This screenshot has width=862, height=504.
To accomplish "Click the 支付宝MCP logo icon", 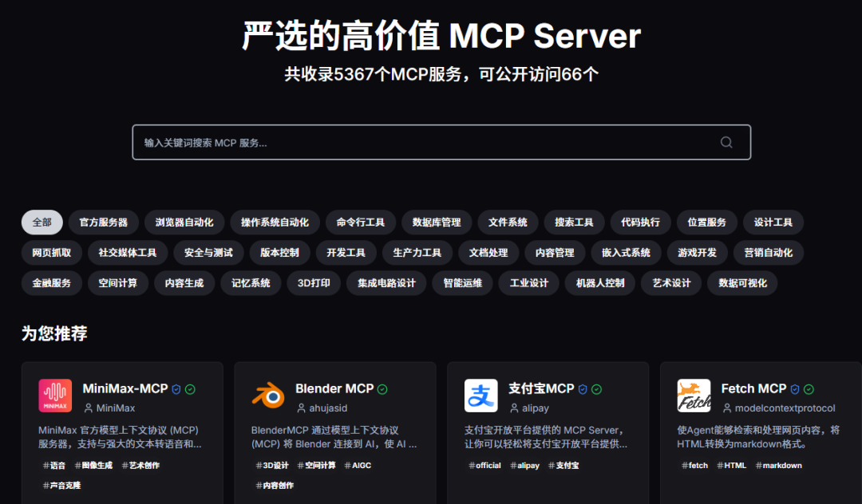I will pos(481,396).
